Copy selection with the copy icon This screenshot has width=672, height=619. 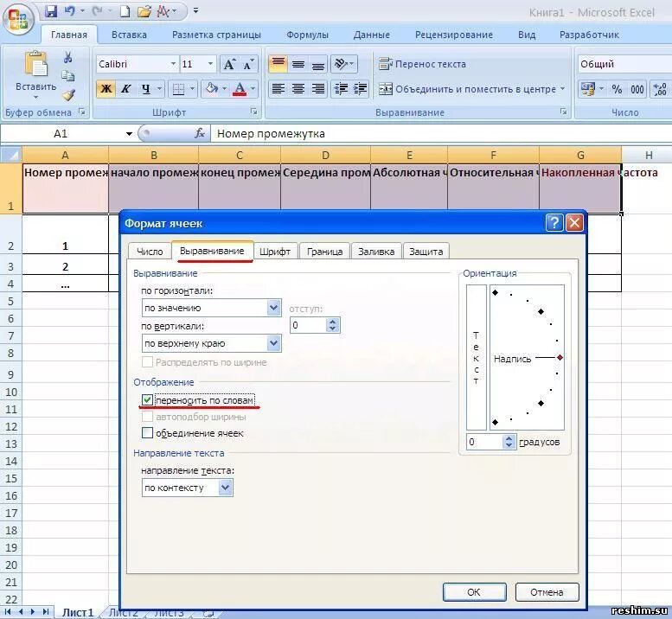(67, 76)
